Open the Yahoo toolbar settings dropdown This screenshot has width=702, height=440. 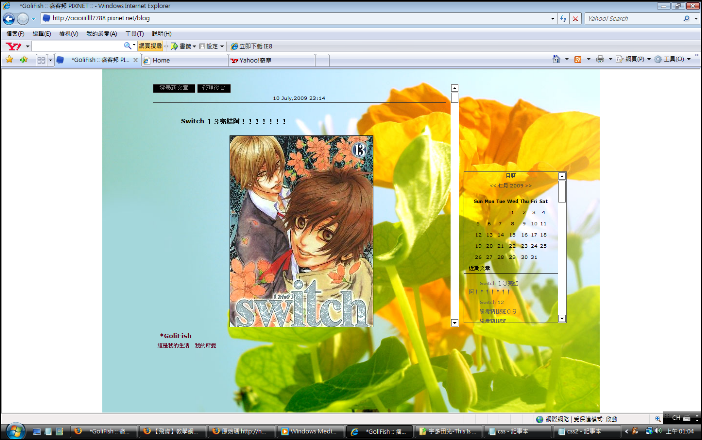click(x=211, y=46)
